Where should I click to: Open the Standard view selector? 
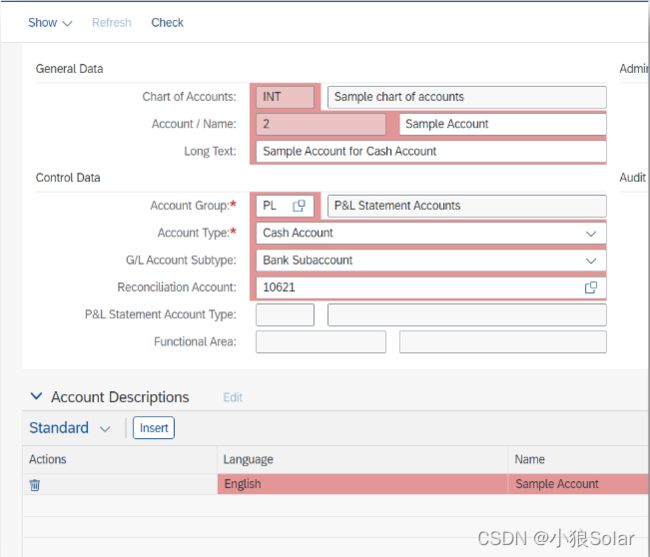point(69,428)
